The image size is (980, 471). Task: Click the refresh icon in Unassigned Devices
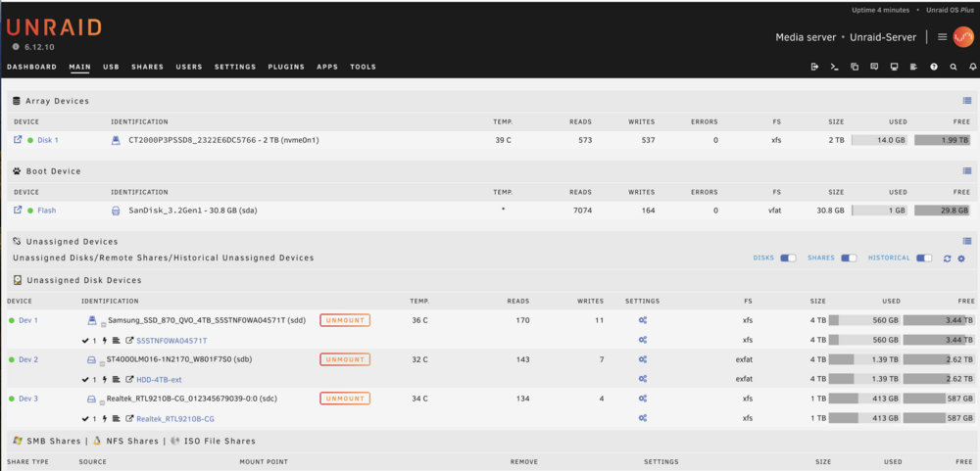948,259
